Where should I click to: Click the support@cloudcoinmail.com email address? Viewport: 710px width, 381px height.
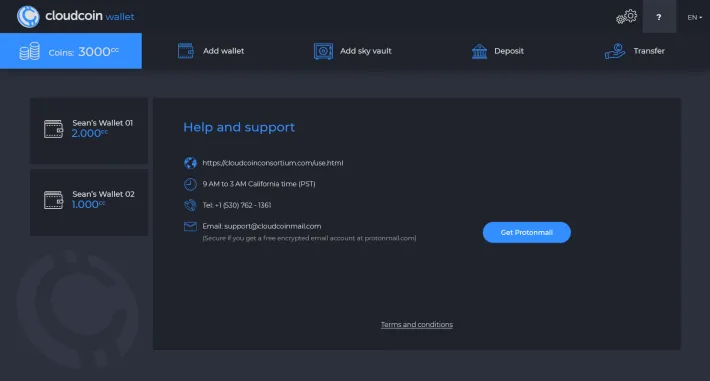pyautogui.click(x=273, y=226)
